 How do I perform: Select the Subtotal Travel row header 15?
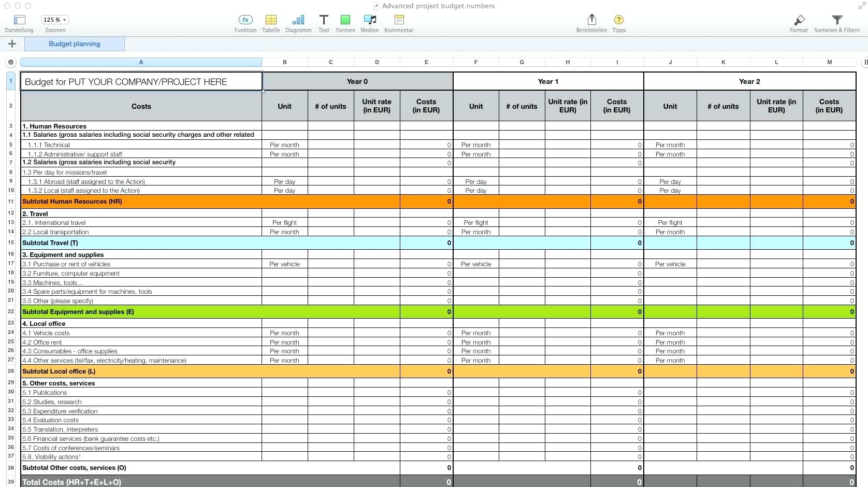point(10,243)
